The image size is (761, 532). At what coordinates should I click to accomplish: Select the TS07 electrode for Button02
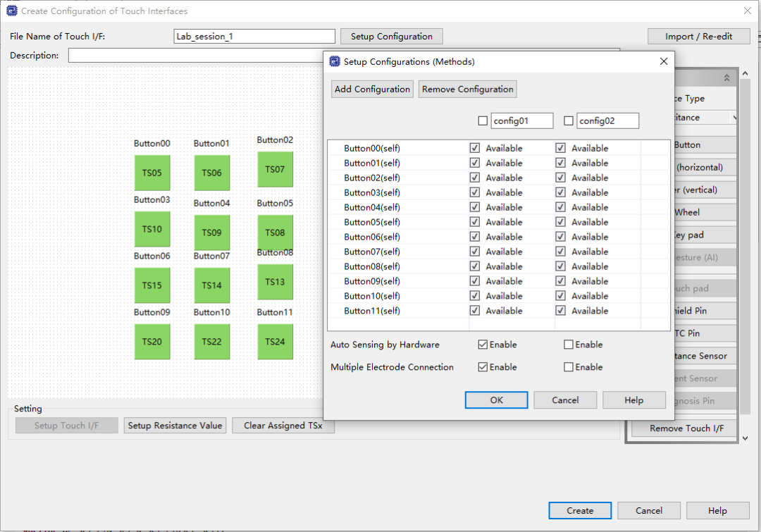click(x=275, y=169)
